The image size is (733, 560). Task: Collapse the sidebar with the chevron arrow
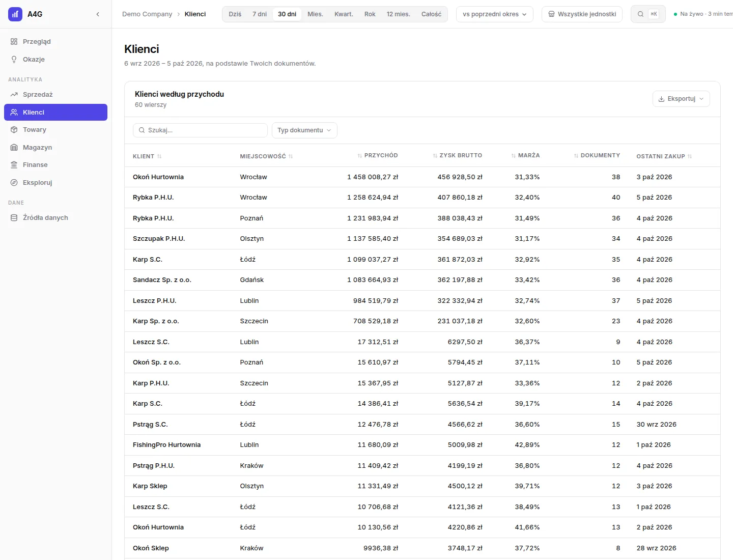(x=98, y=14)
